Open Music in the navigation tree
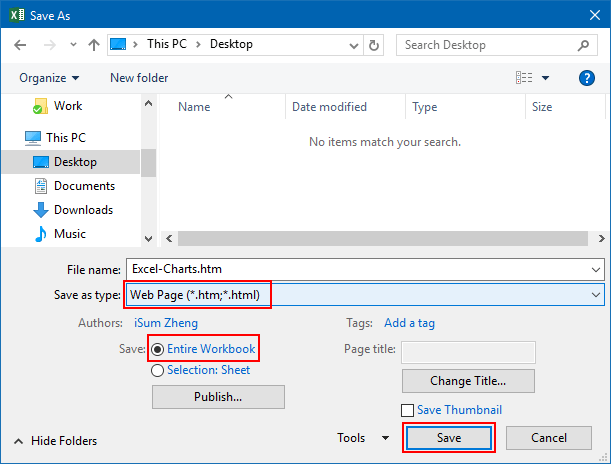This screenshot has width=611, height=464. pyautogui.click(x=70, y=234)
